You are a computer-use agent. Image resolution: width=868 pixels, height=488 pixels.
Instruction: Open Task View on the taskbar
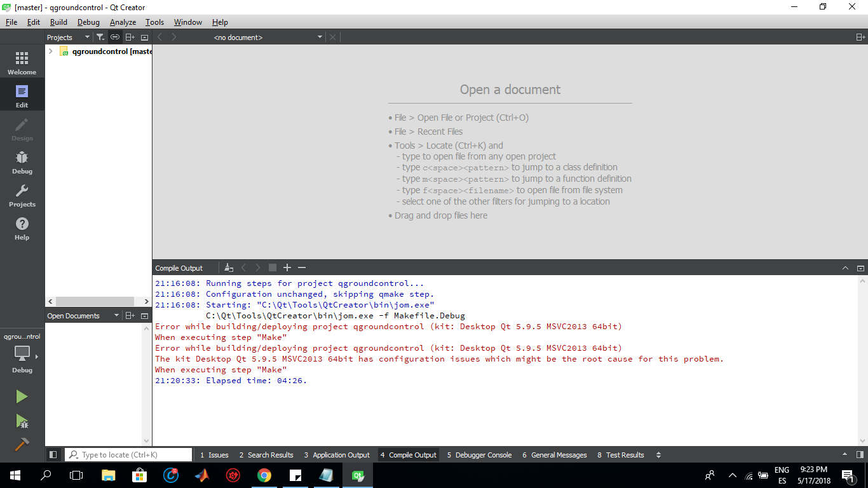point(76,475)
